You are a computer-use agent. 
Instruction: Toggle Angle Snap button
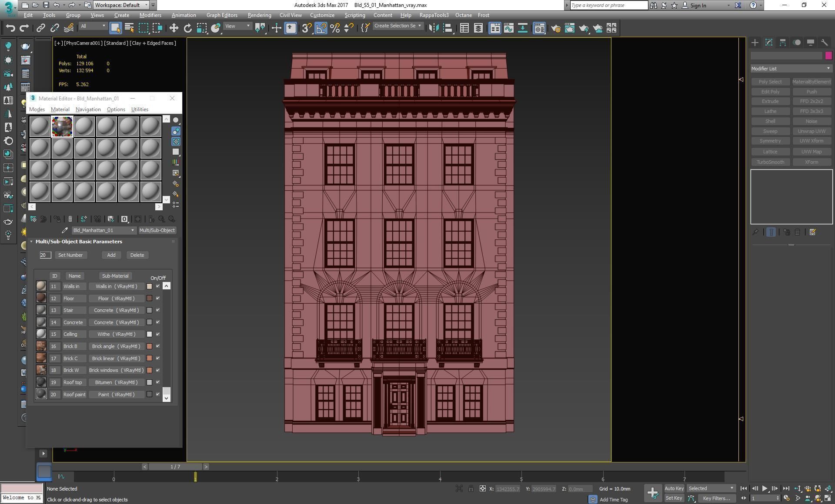[321, 28]
